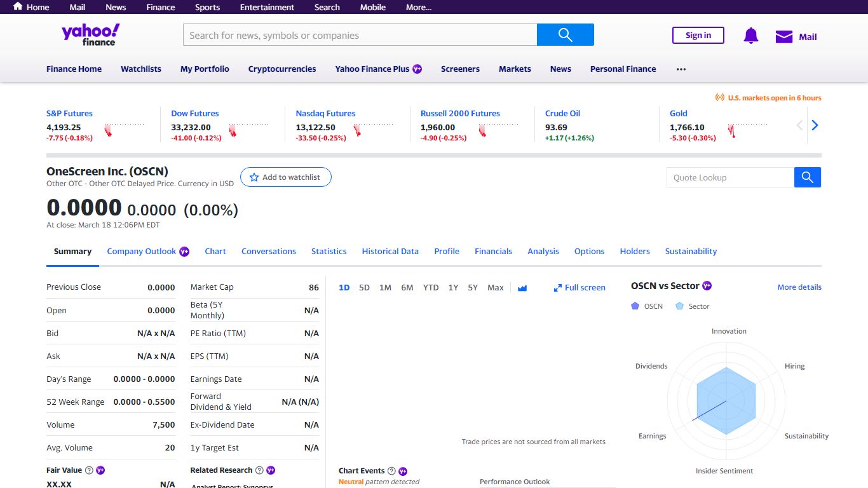Select the 1D chart range

click(x=344, y=287)
